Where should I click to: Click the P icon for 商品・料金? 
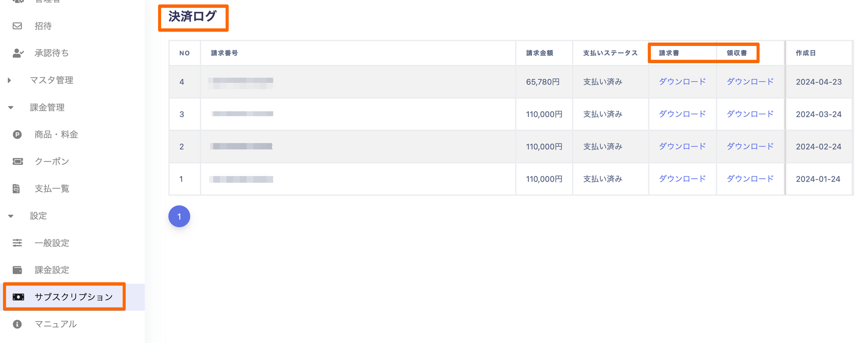pyautogui.click(x=17, y=135)
